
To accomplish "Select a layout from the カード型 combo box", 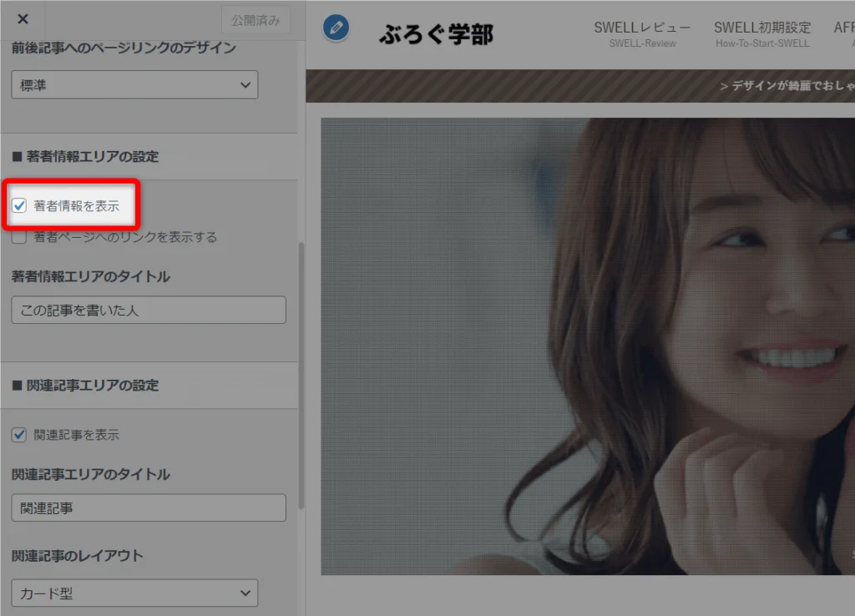I will [134, 593].
